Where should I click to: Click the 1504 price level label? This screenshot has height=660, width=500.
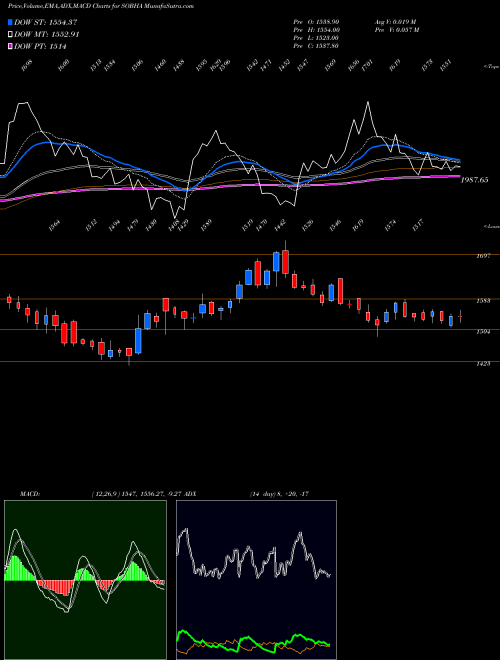click(x=483, y=332)
